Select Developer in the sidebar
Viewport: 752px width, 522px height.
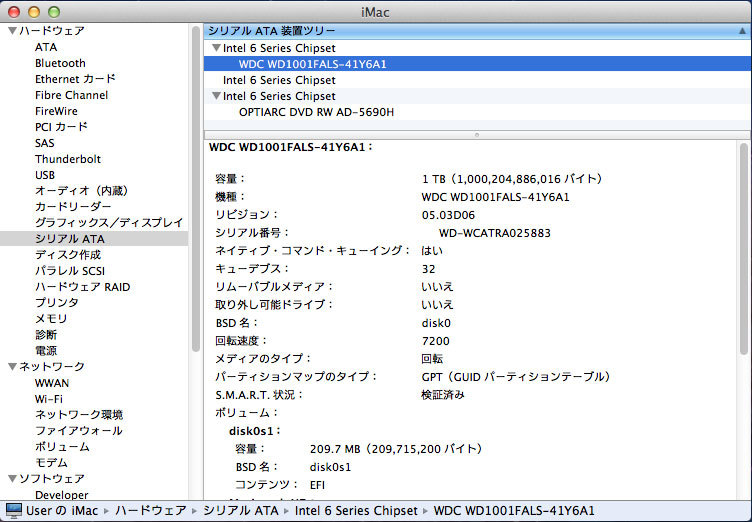pos(61,495)
